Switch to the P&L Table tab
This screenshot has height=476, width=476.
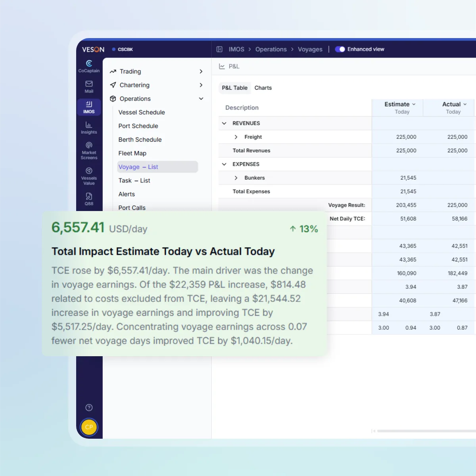click(235, 88)
